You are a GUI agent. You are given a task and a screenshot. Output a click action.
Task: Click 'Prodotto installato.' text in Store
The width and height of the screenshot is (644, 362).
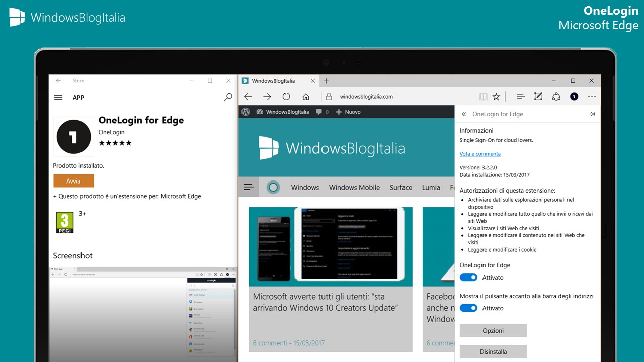coord(78,165)
